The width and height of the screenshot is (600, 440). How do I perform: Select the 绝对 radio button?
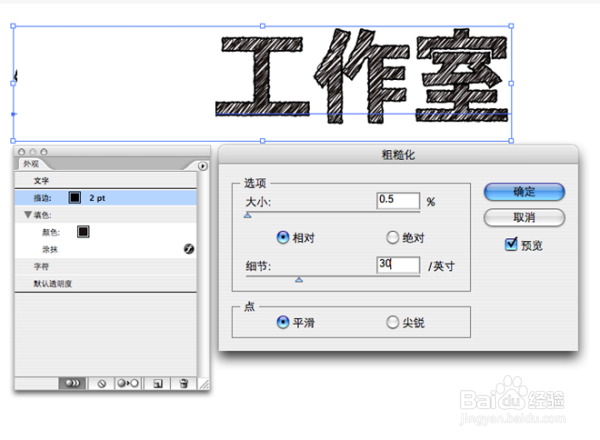[x=392, y=238]
